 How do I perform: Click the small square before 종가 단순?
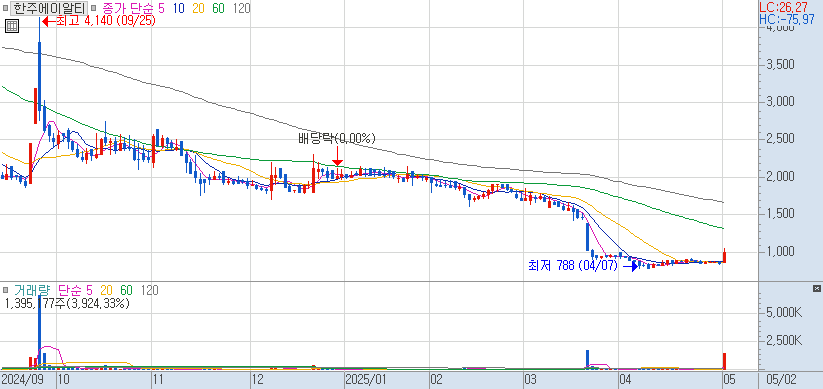(x=93, y=8)
